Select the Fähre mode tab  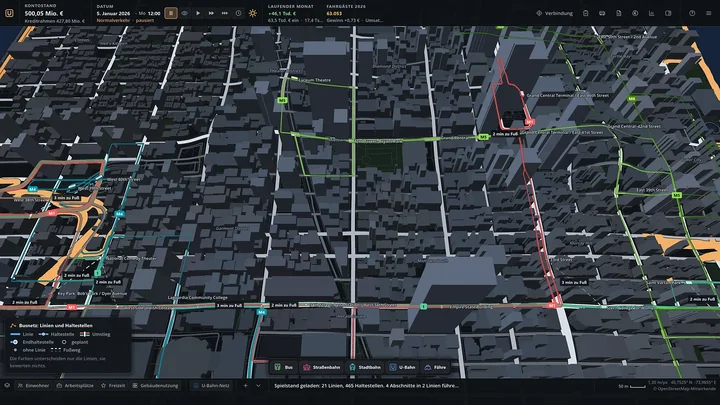pos(435,367)
